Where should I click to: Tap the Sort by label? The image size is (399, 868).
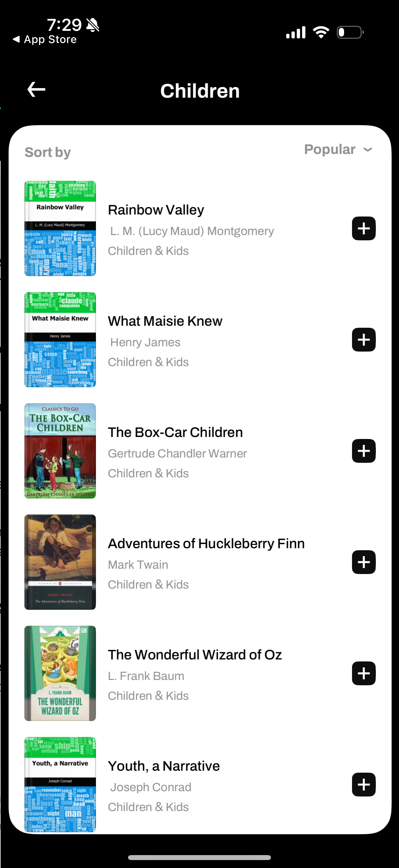point(48,152)
